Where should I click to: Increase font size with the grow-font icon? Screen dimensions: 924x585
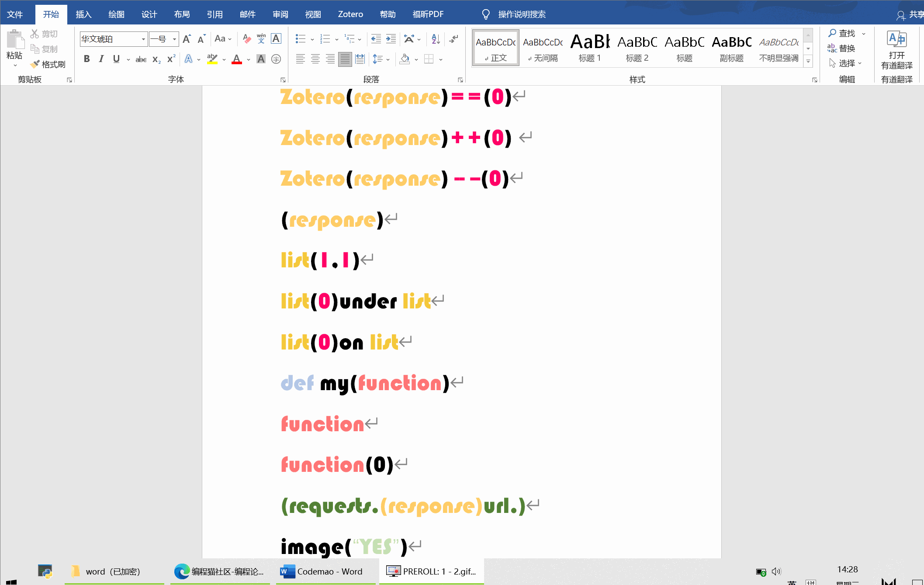point(187,39)
